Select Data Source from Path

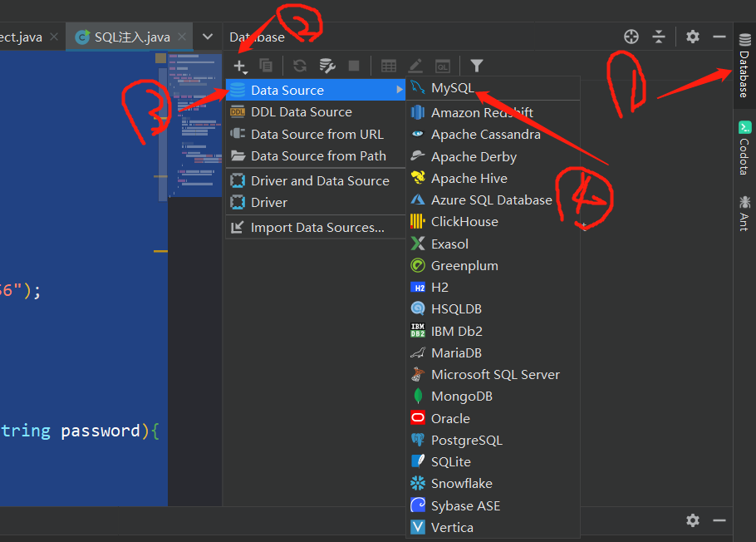pos(316,156)
